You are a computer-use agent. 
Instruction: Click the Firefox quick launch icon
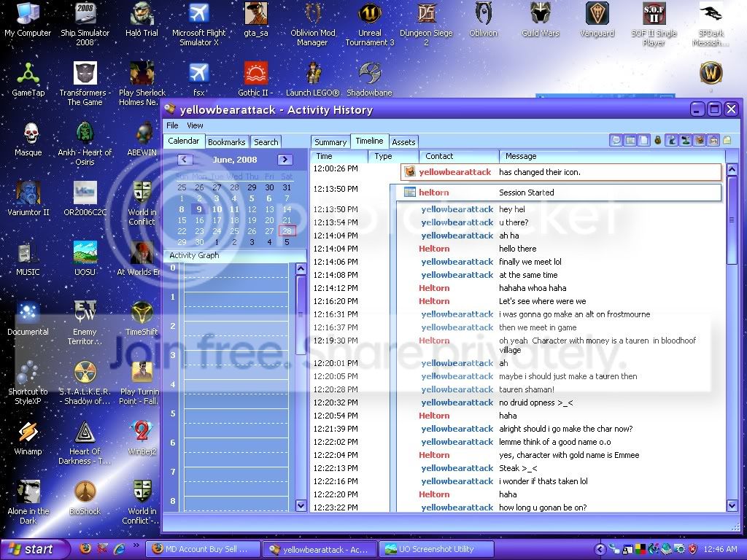pos(85,549)
